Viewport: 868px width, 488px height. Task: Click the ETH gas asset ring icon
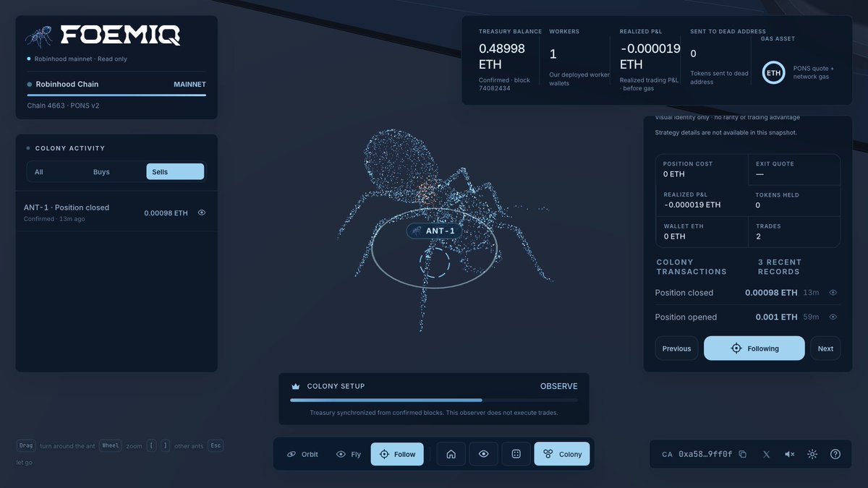pyautogui.click(x=774, y=72)
